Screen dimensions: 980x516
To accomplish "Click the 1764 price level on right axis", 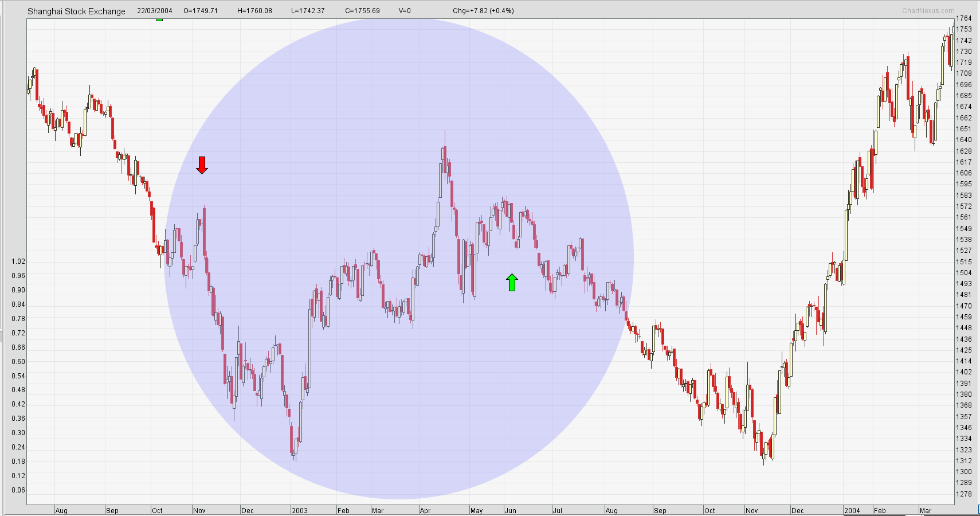I will click(964, 18).
